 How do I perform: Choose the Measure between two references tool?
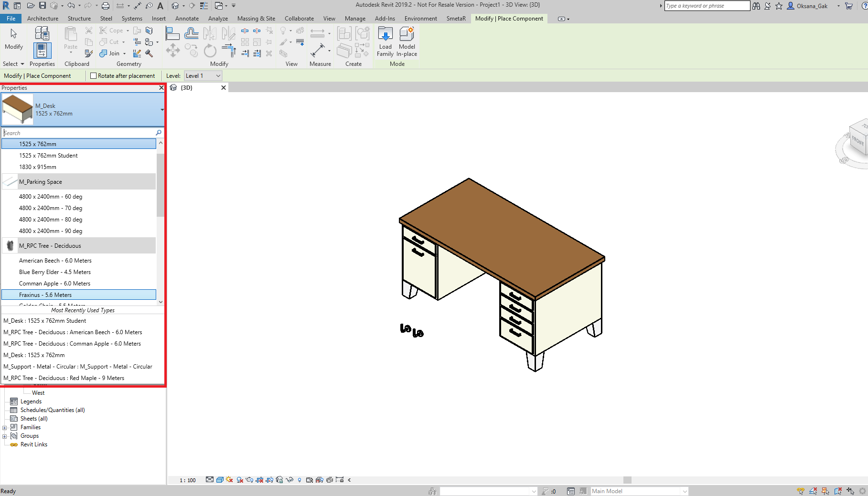[x=318, y=50]
